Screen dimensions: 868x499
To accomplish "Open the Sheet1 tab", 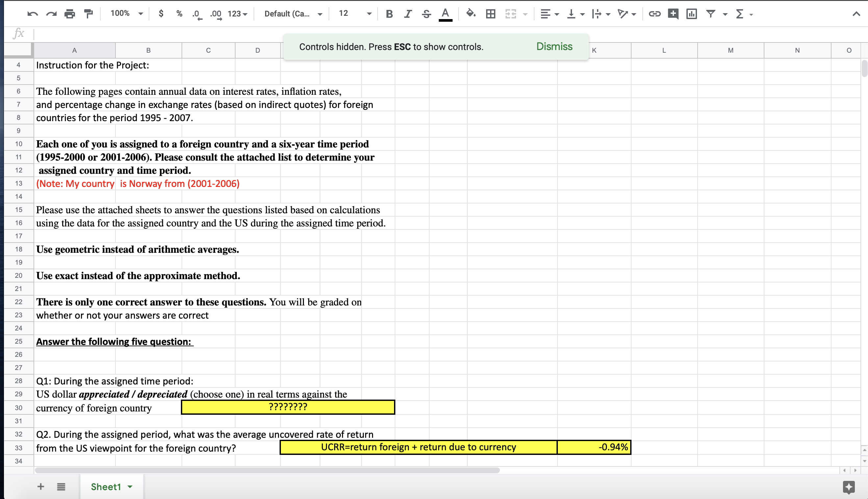I will click(106, 487).
